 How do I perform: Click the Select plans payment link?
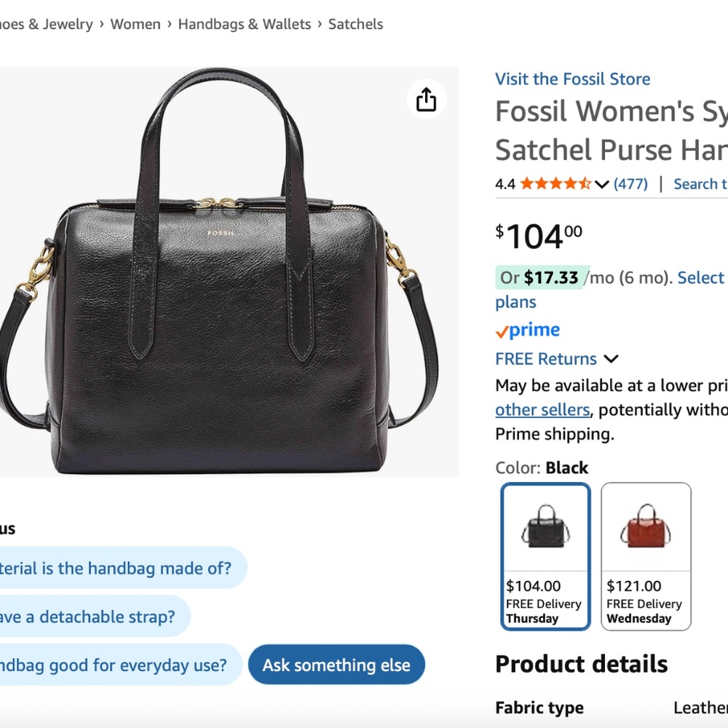(700, 277)
